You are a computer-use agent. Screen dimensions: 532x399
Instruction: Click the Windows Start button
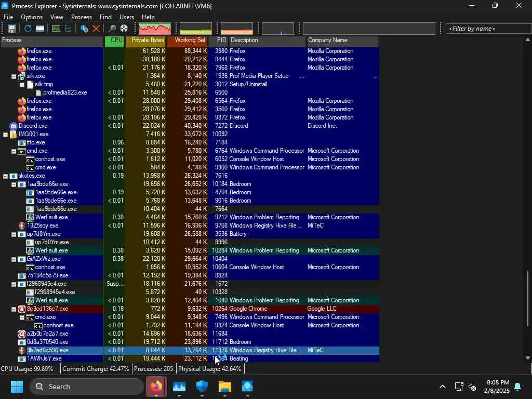(x=17, y=387)
